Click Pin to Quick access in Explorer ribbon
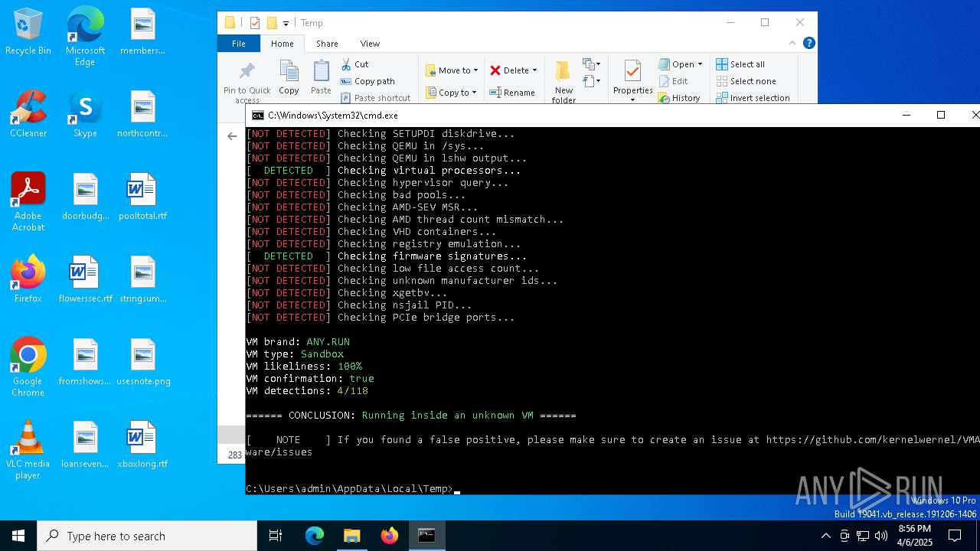The width and height of the screenshot is (980, 551). (x=247, y=83)
